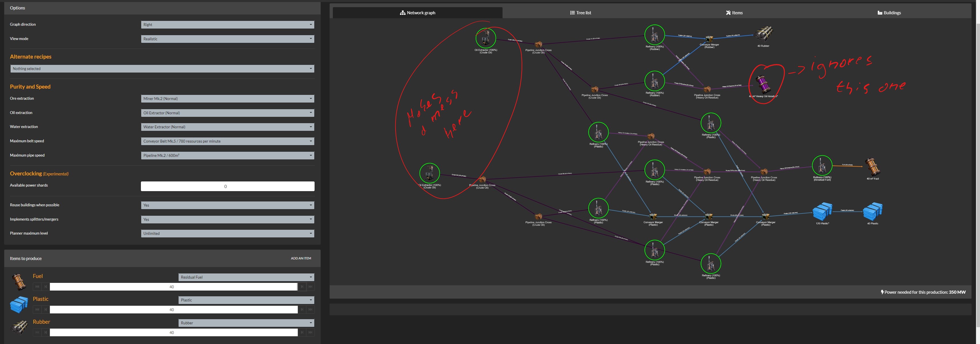
Task: Click the Available power shards input field
Action: (227, 186)
